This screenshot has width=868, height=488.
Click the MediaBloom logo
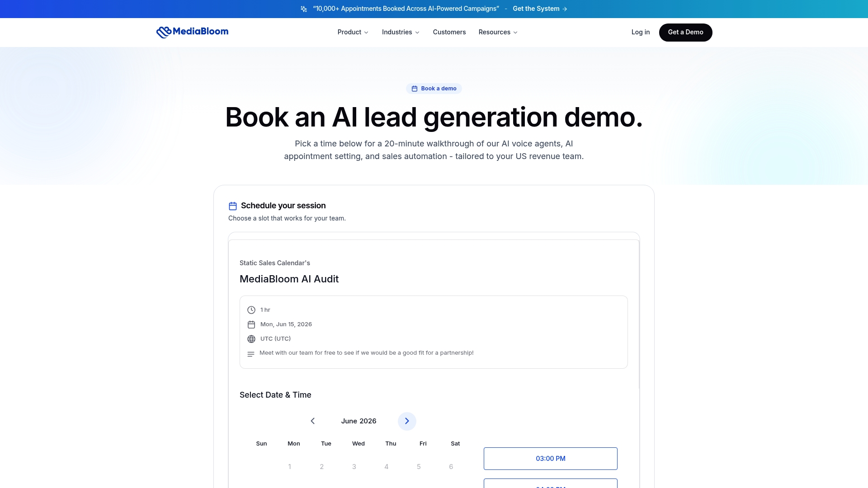tap(192, 32)
